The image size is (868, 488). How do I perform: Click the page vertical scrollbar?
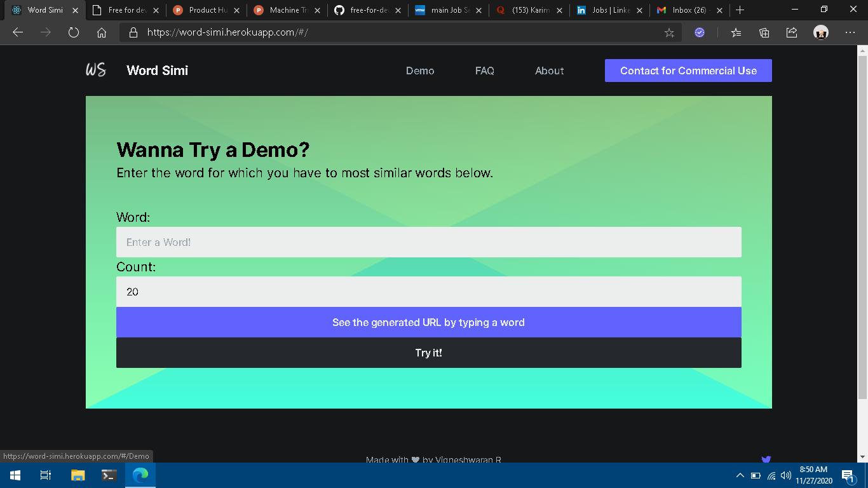click(x=862, y=227)
